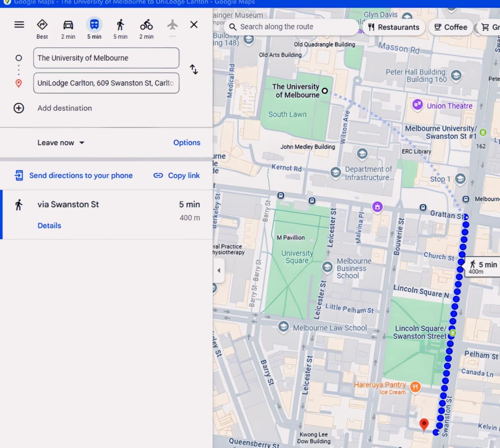Select the walking travel mode
Screen dimensions: 500x448
pyautogui.click(x=120, y=29)
